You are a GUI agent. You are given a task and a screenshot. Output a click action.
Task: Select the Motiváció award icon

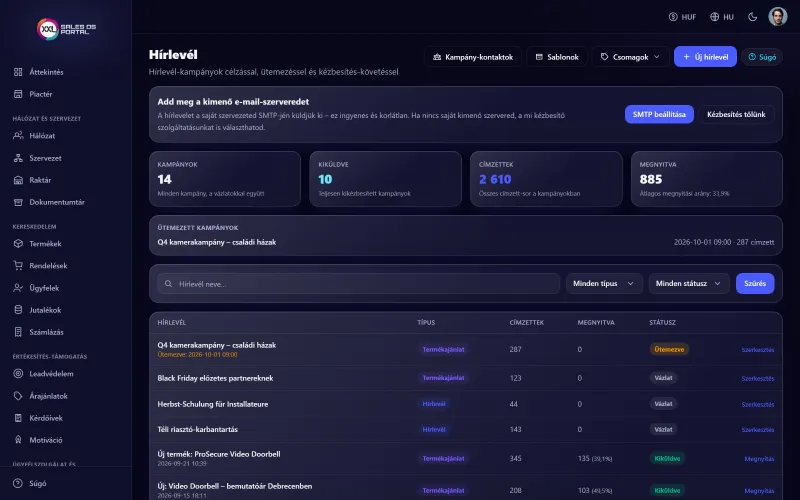[18, 440]
